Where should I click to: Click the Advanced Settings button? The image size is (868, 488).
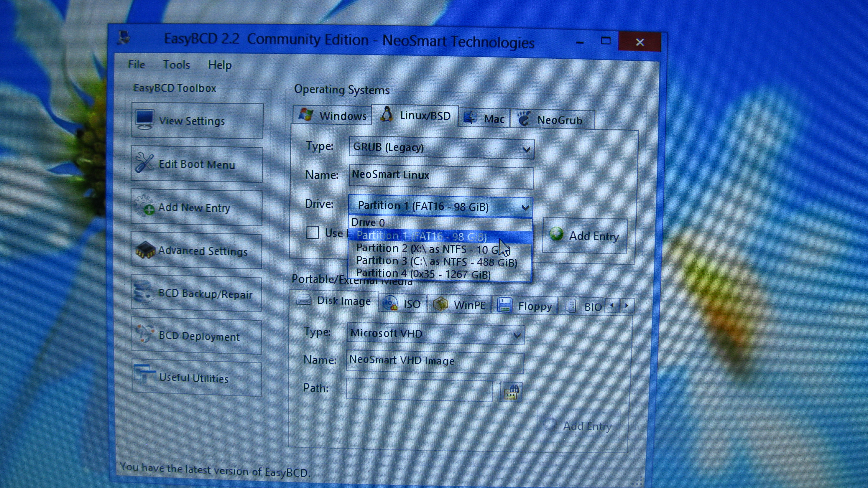pyautogui.click(x=196, y=250)
